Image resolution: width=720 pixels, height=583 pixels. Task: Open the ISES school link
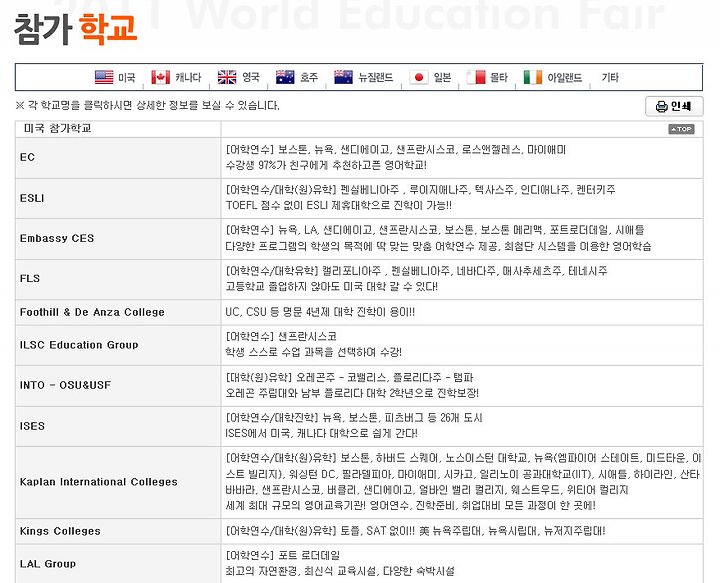coord(32,426)
